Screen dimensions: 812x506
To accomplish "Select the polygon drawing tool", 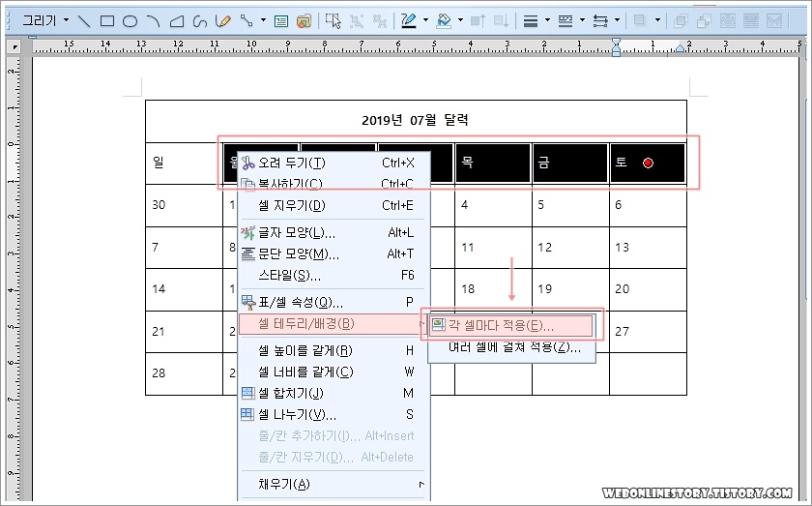I will pos(177,21).
